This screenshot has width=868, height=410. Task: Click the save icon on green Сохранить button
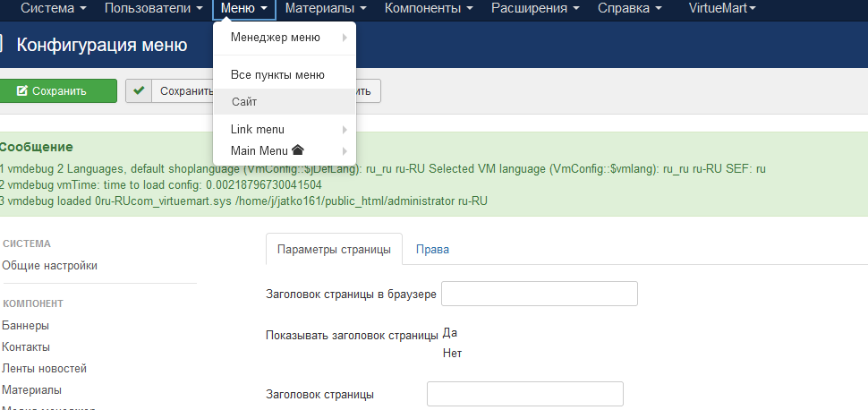(22, 91)
